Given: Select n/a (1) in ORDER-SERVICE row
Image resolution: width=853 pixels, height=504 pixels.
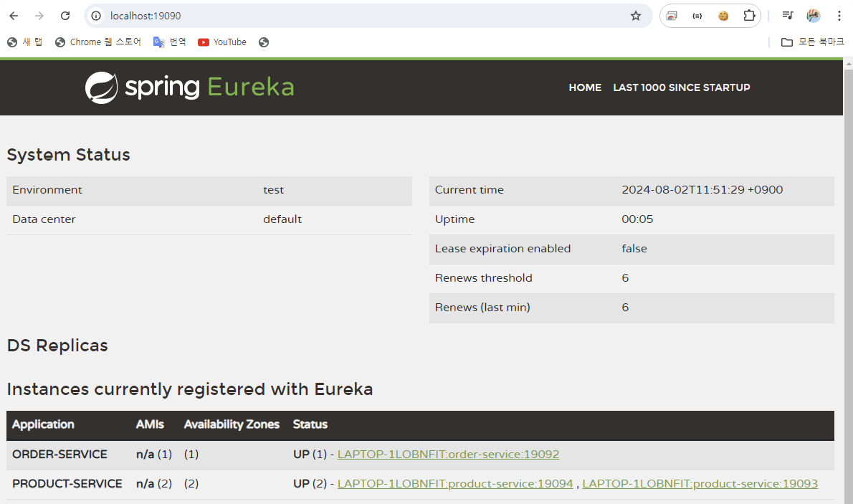Looking at the screenshot, I should (154, 455).
